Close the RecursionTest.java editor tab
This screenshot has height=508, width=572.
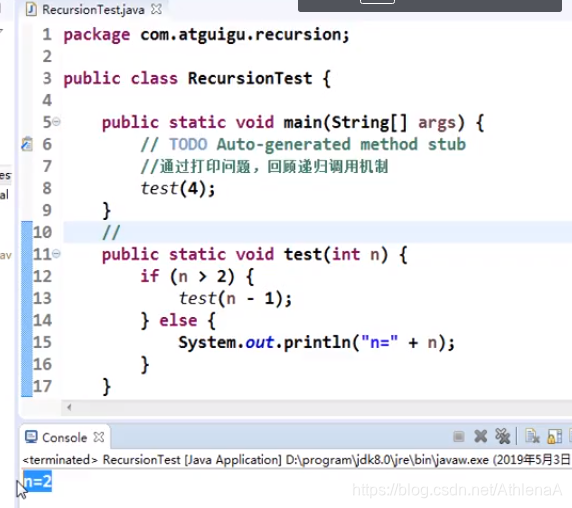click(x=156, y=9)
